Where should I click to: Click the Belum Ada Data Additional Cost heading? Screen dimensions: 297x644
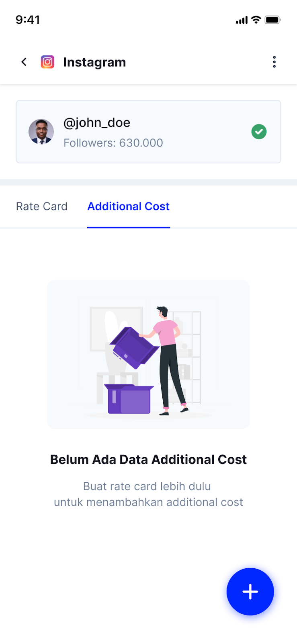[148, 460]
